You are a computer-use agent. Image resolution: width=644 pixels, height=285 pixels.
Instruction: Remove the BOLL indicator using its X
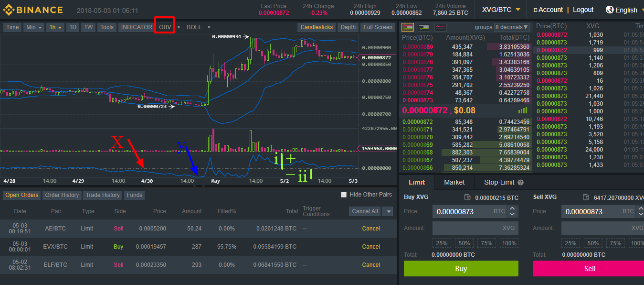209,27
